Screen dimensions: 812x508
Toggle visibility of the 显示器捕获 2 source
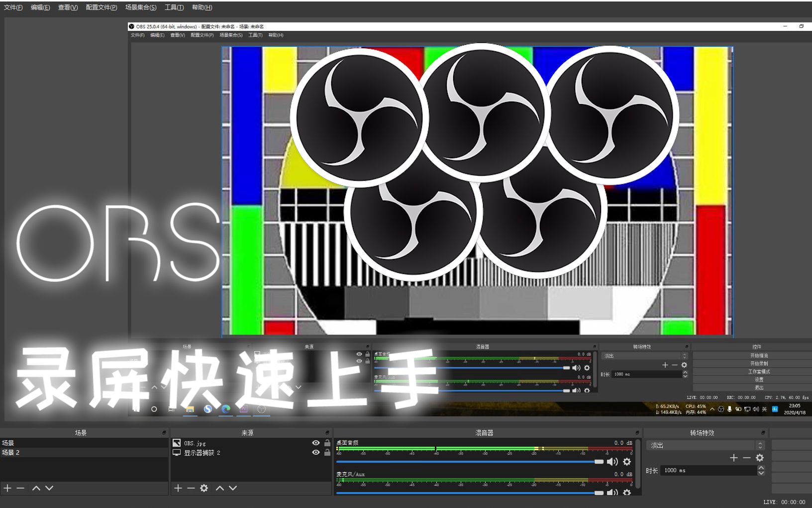coord(315,452)
